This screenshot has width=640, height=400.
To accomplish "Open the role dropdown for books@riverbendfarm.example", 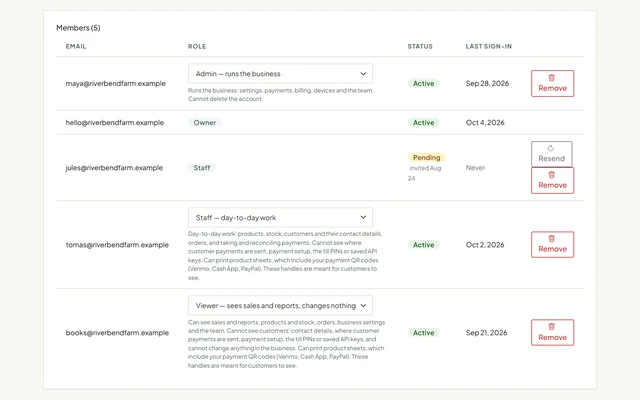I will [280, 306].
